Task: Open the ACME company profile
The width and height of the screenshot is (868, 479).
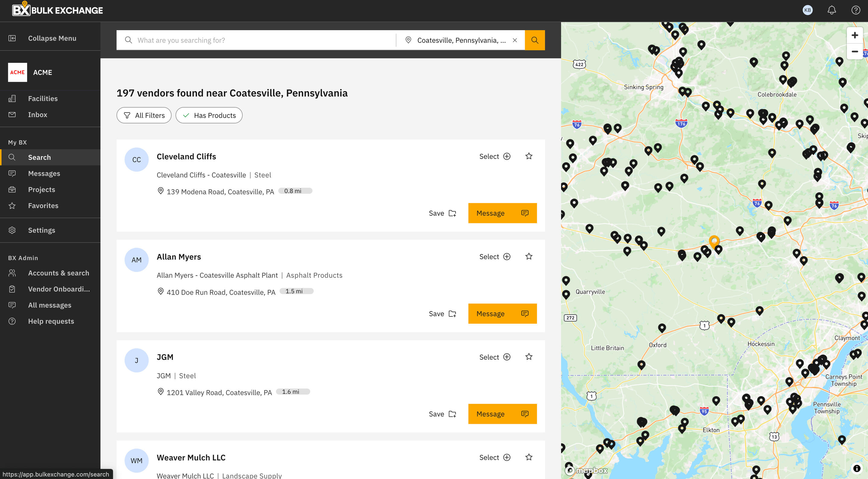Action: coord(50,72)
